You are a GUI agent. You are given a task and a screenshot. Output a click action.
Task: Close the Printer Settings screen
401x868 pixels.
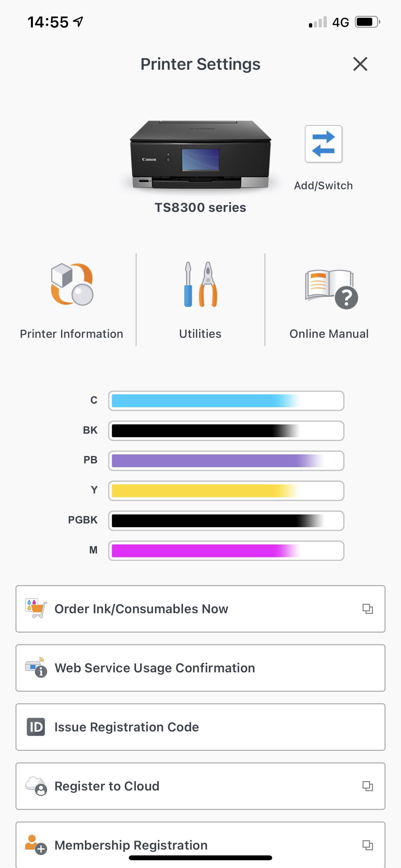point(361,64)
